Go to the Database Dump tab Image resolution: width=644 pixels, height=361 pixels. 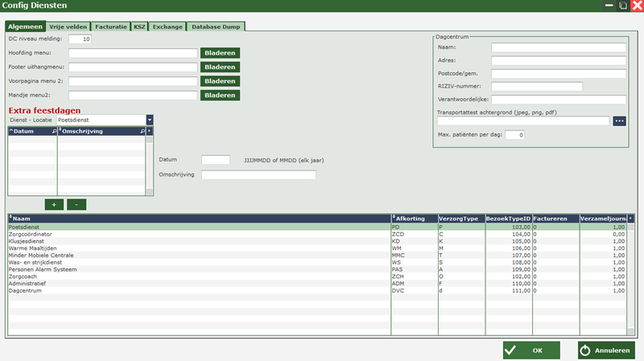tap(217, 27)
